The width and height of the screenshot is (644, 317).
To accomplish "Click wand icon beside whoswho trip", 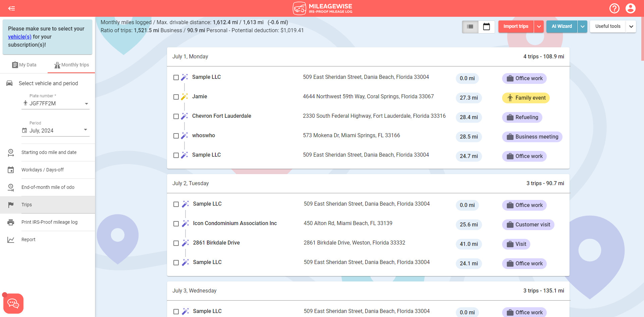I will 184,136.
